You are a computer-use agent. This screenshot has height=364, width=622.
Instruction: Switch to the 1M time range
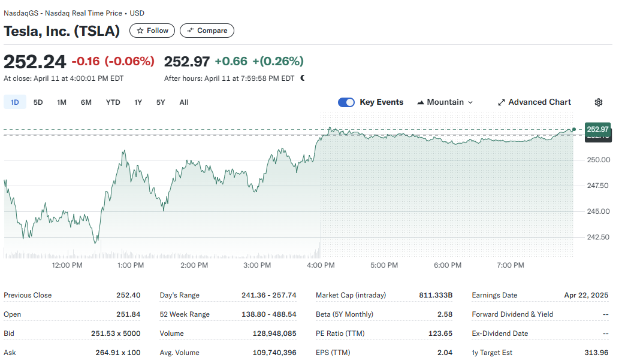(x=62, y=102)
